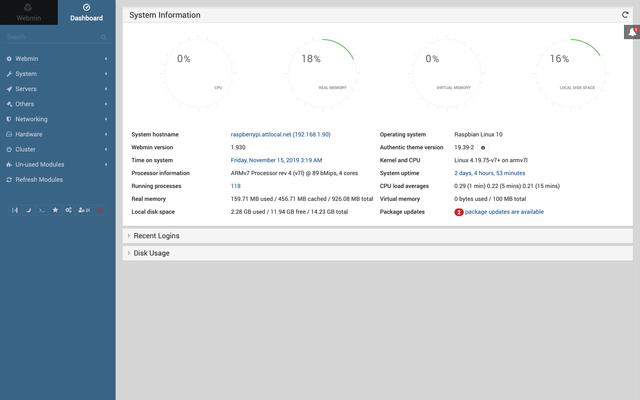
Task: Click the arrow beside Un-used Modules
Action: [x=106, y=164]
